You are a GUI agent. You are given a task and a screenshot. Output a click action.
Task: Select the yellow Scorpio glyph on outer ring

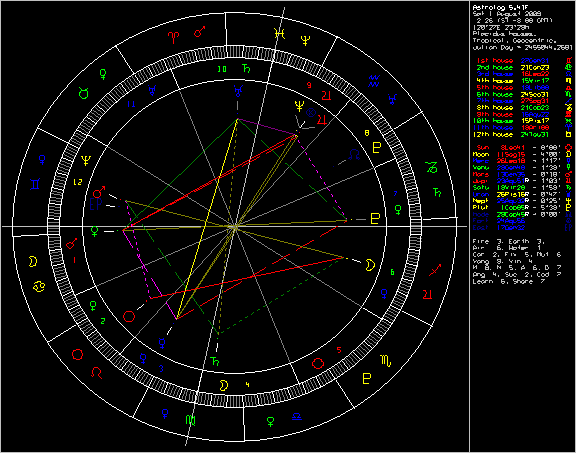tap(386, 361)
